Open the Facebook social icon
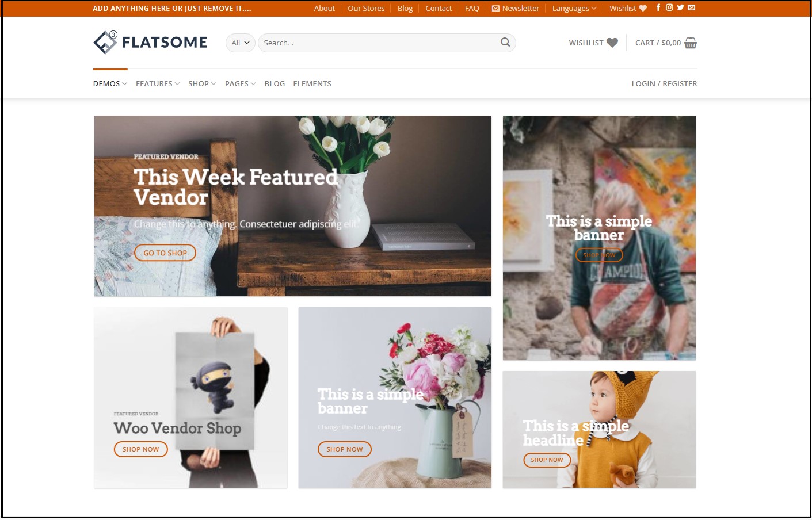 pos(658,7)
